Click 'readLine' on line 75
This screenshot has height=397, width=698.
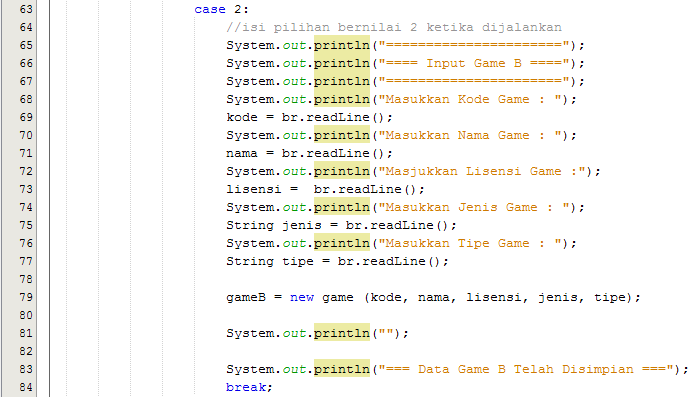coord(402,225)
